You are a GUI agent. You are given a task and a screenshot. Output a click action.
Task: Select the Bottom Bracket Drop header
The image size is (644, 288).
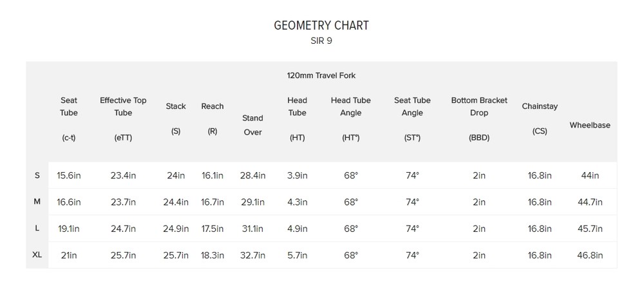tap(479, 119)
